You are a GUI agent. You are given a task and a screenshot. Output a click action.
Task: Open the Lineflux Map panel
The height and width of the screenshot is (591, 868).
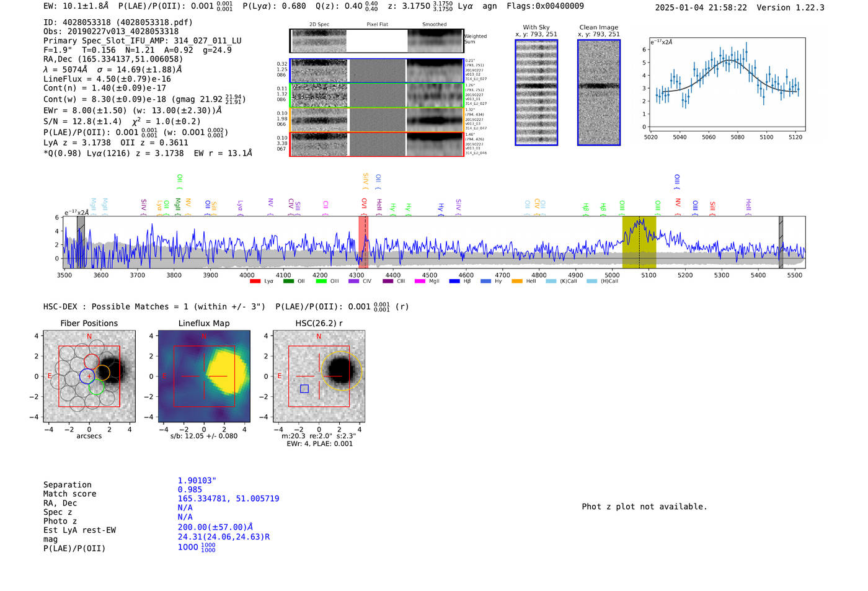click(x=204, y=376)
